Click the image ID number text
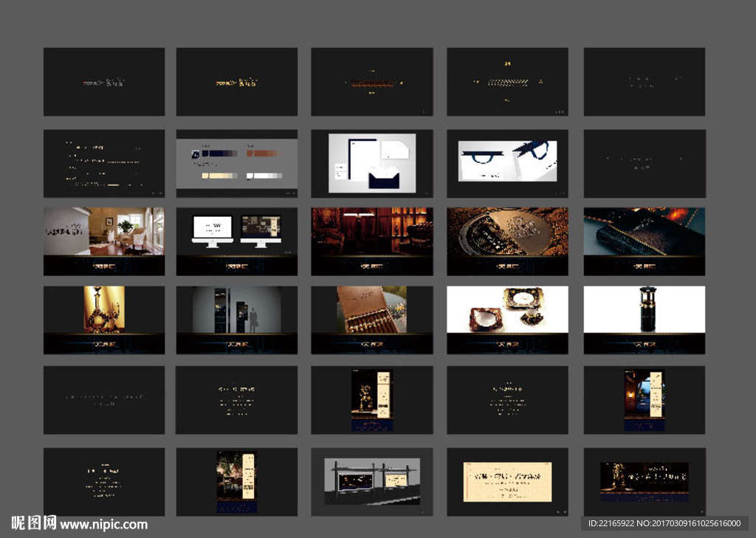The height and width of the screenshot is (538, 756). coord(664,523)
